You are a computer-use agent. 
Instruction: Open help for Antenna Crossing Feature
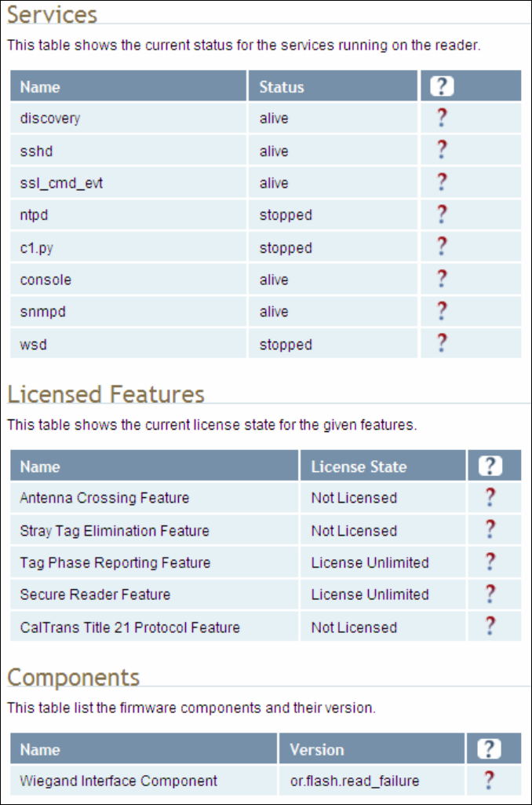pos(490,497)
